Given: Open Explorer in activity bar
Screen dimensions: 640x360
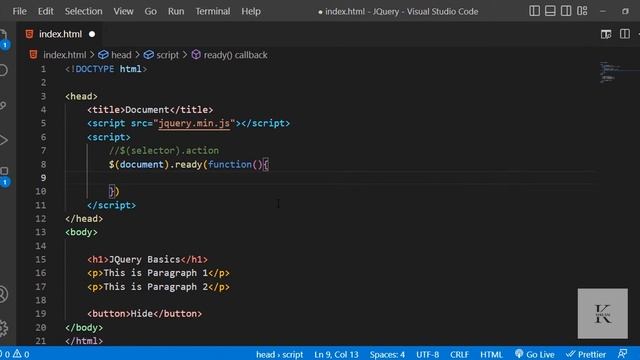Looking at the screenshot, I should click(x=3, y=38).
